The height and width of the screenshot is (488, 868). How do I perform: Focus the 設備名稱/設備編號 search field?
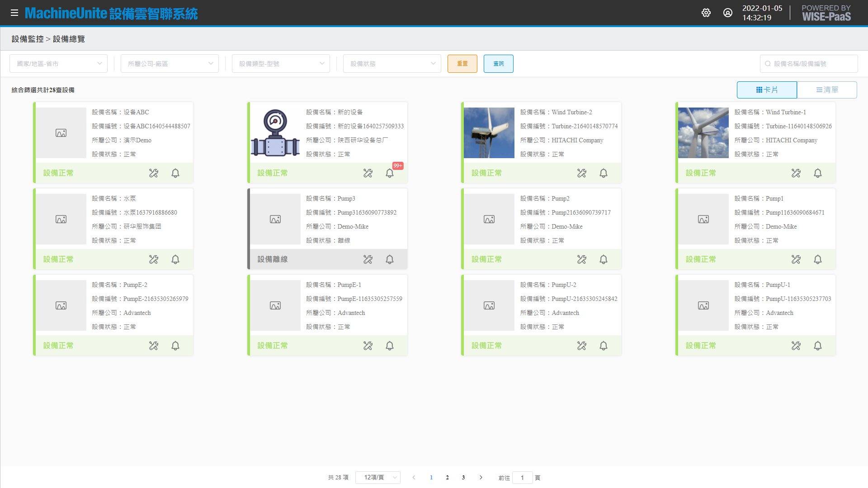[x=809, y=64]
